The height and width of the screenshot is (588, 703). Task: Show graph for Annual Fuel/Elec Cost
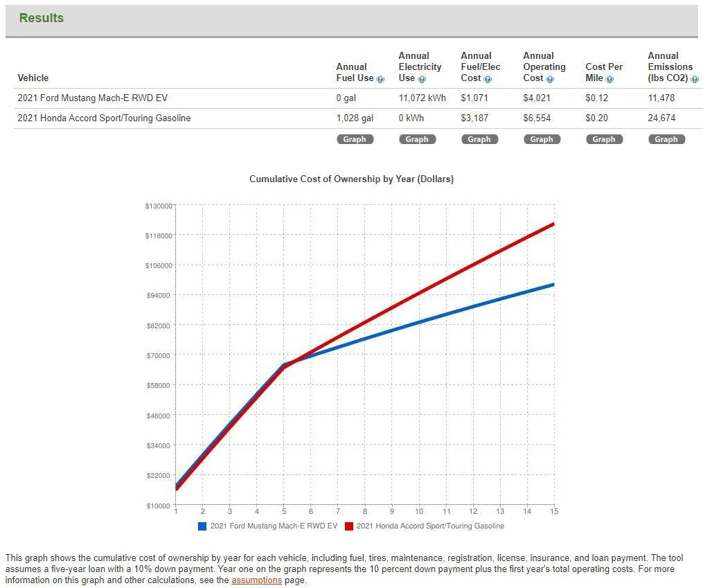click(479, 139)
